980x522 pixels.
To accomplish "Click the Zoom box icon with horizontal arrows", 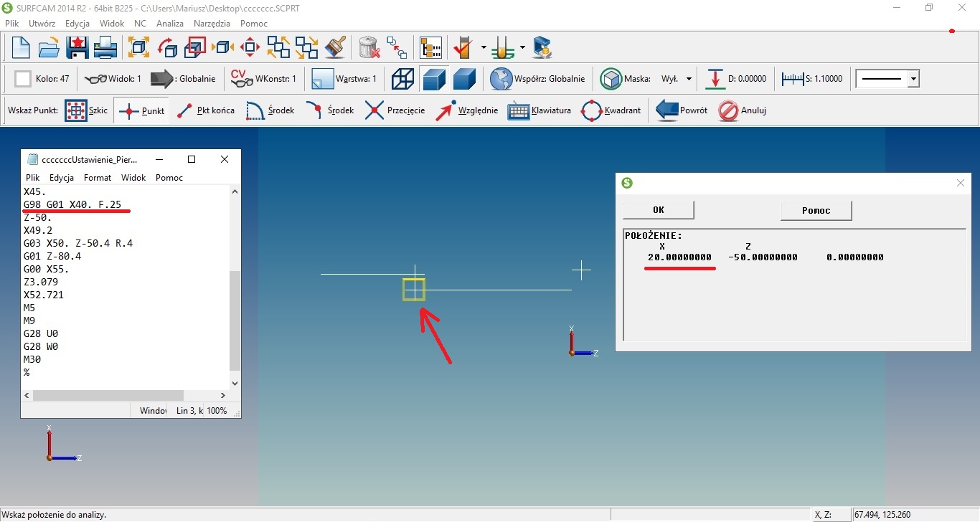I will coord(224,48).
